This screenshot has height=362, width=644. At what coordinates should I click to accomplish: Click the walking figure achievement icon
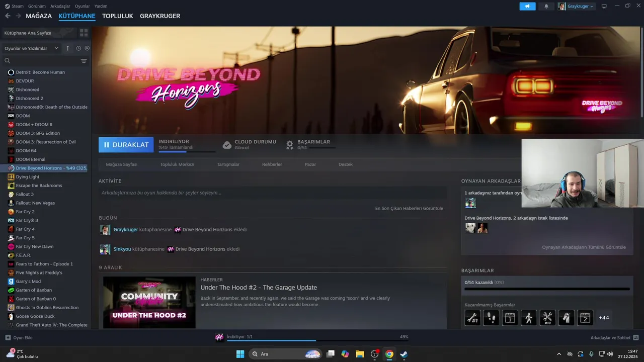coord(528,318)
